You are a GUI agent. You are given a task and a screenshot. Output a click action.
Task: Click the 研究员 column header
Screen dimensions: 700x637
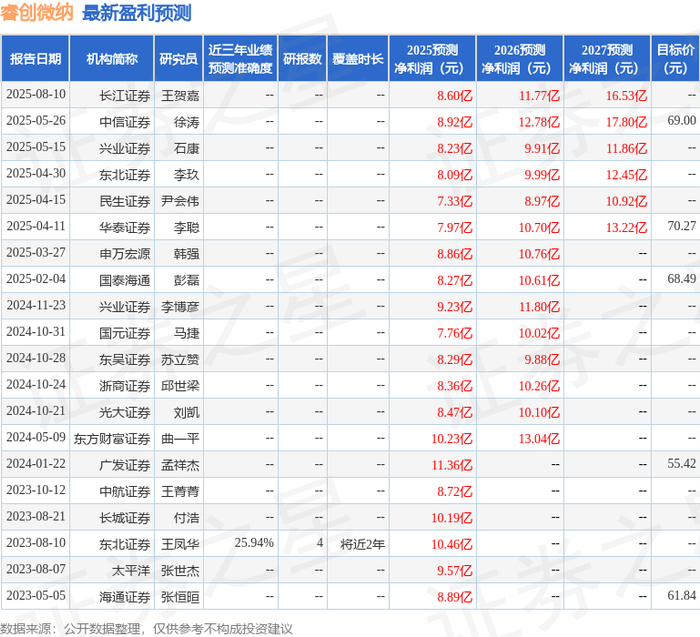[x=179, y=58]
